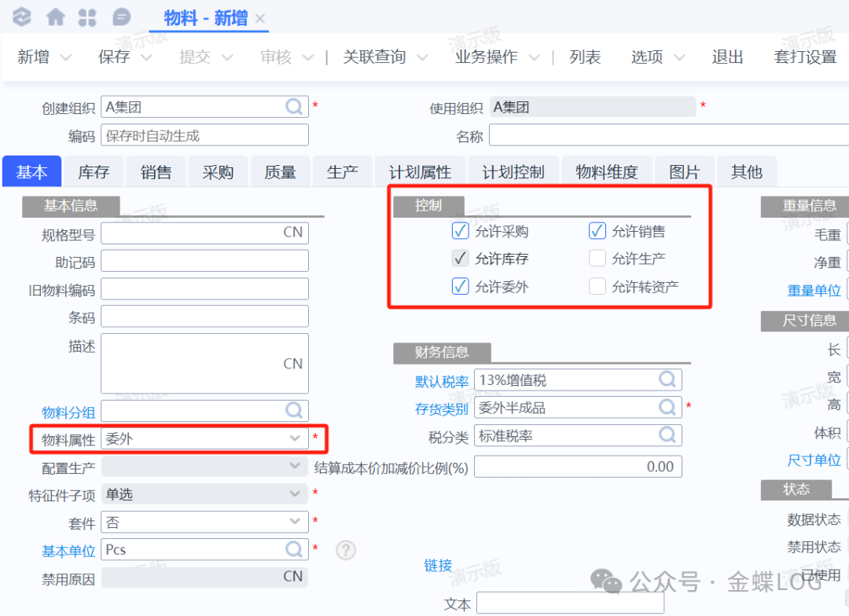The height and width of the screenshot is (616, 849).
Task: Open the 物料属性 dropdown
Action: point(295,438)
